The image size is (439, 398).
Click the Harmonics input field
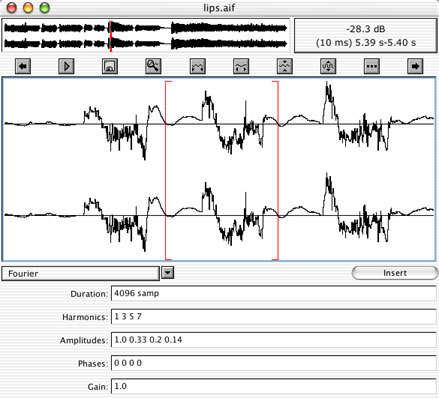point(274,316)
